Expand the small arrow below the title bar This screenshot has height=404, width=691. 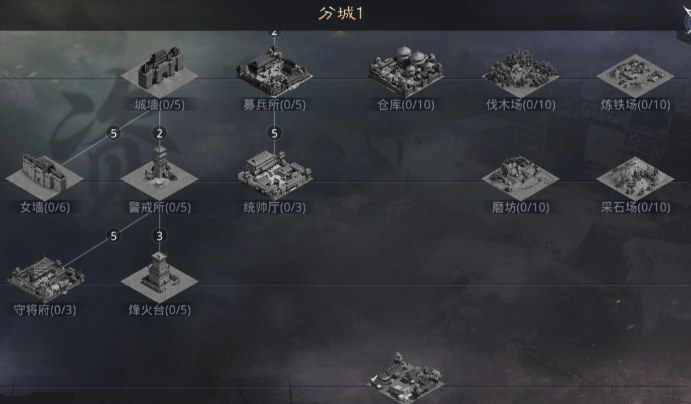pos(339,33)
